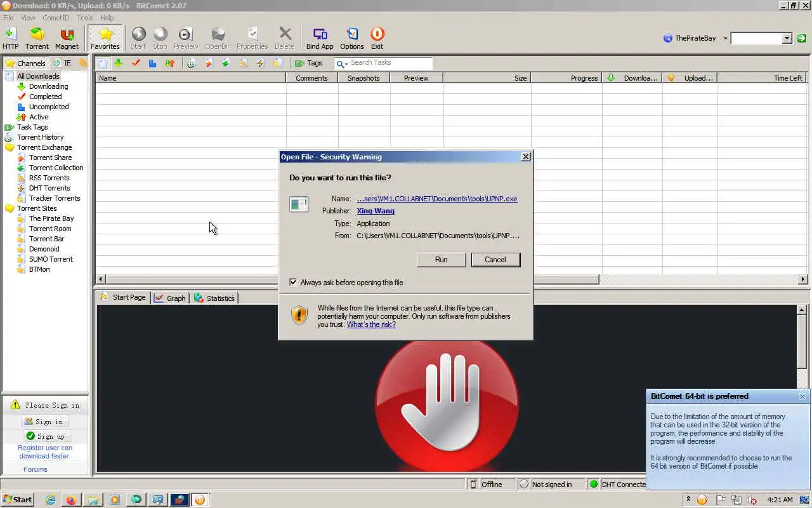Click the Stop task toolbar icon
Viewport: 812px width, 508px height.
click(160, 38)
